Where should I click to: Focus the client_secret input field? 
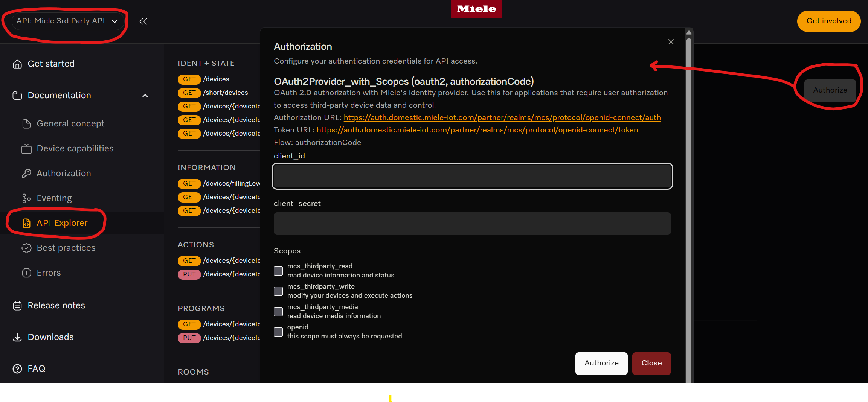tap(472, 224)
